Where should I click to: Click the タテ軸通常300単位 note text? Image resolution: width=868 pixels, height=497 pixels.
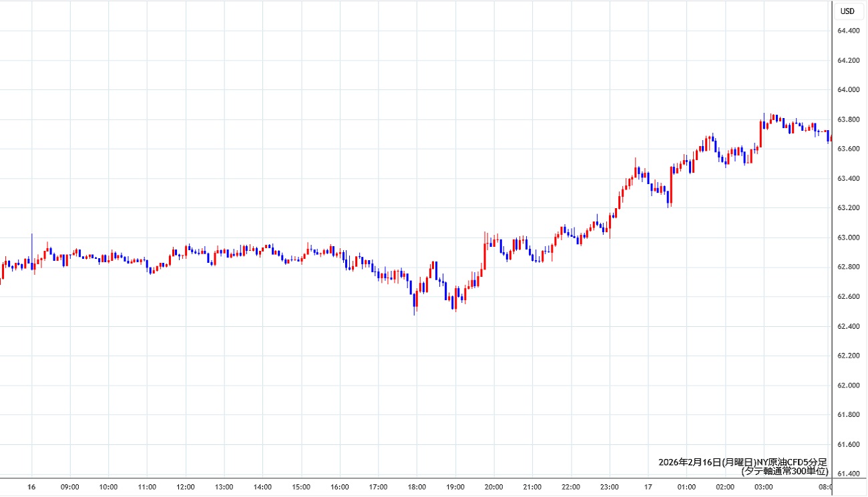(785, 471)
